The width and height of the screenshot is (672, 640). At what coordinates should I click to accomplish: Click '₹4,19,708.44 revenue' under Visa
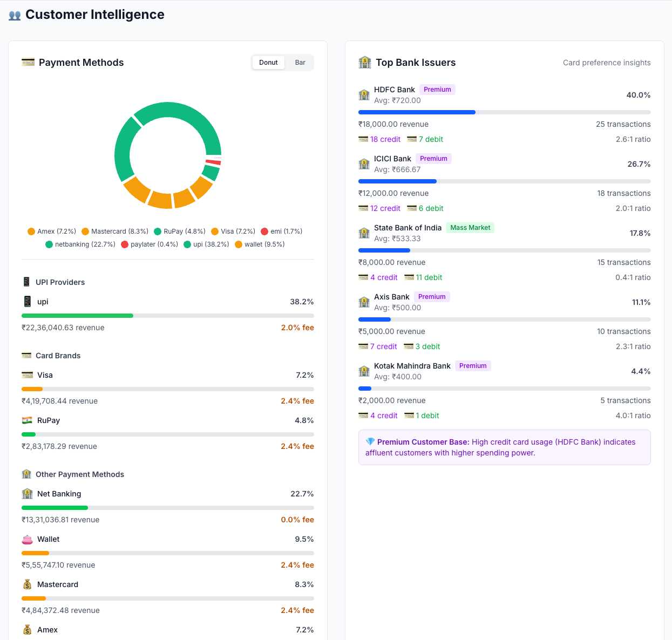click(x=59, y=401)
